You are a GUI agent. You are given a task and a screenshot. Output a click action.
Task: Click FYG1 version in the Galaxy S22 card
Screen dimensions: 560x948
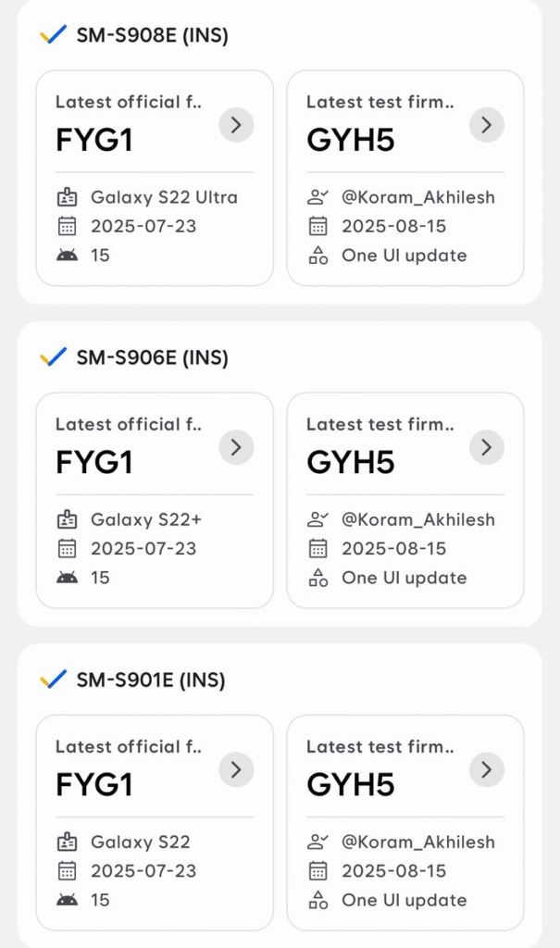coord(94,785)
